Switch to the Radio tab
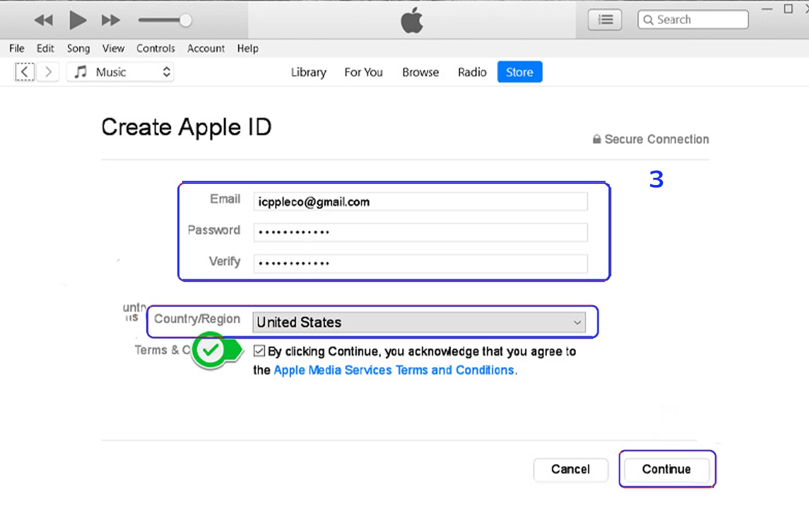The image size is (809, 532). coord(472,72)
